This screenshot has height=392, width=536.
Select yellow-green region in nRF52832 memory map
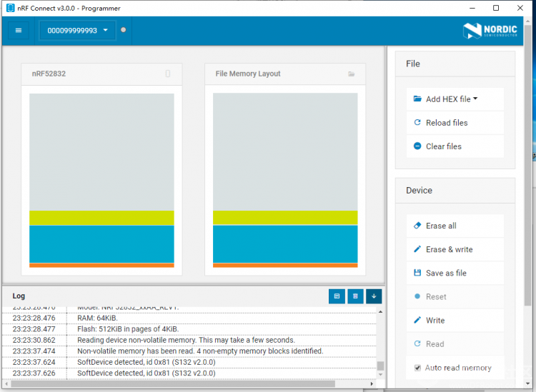101,218
